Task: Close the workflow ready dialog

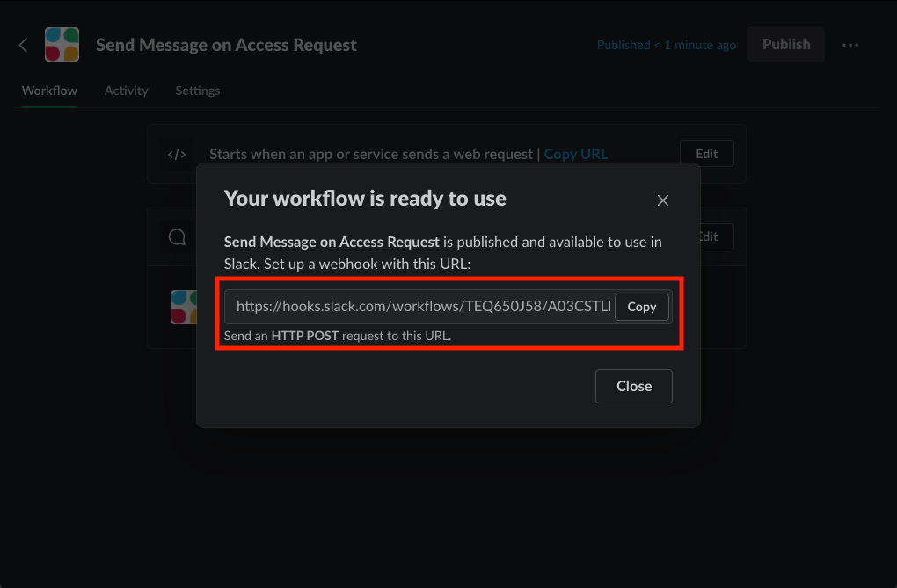Action: pos(633,386)
